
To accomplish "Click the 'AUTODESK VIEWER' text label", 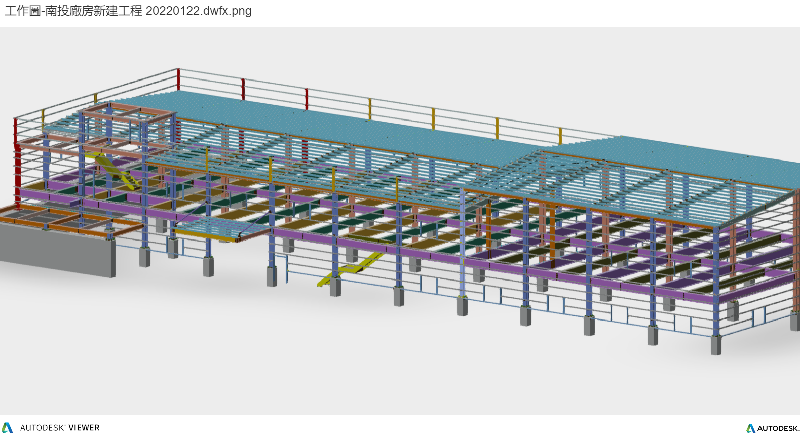I will pos(60,427).
